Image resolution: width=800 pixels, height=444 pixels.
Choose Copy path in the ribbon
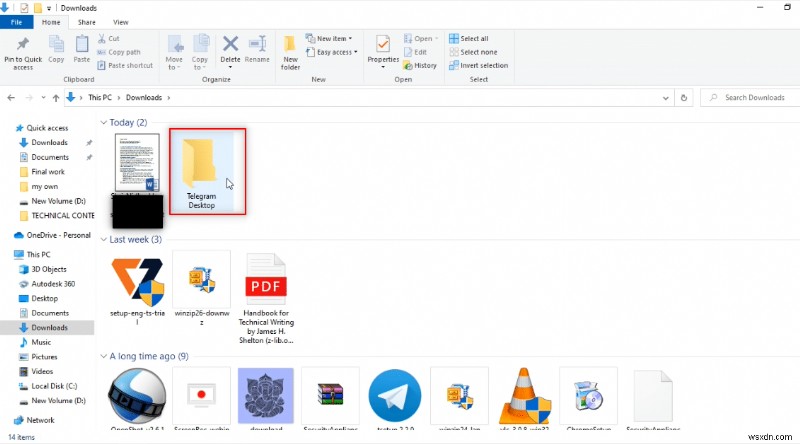[119, 52]
